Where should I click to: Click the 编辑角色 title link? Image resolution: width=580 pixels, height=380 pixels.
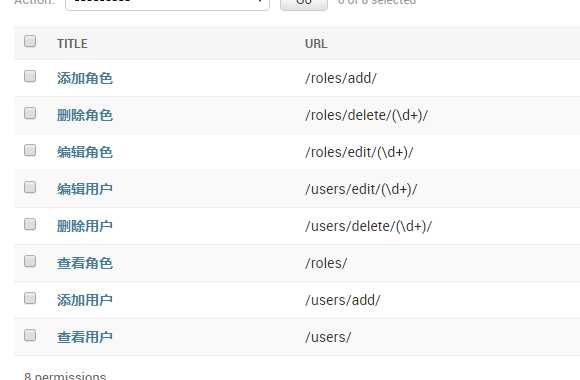[x=85, y=152]
